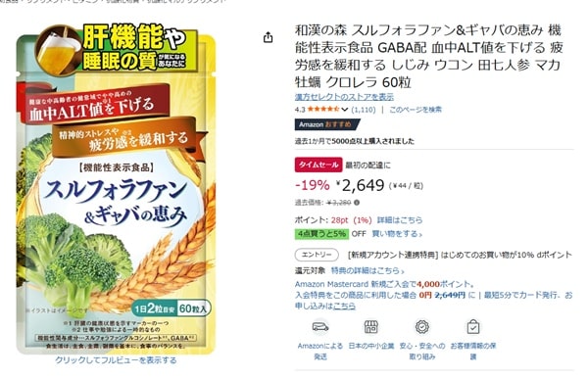Open the 1,110 reviews count link
The width and height of the screenshot is (588, 379).
pos(363,110)
